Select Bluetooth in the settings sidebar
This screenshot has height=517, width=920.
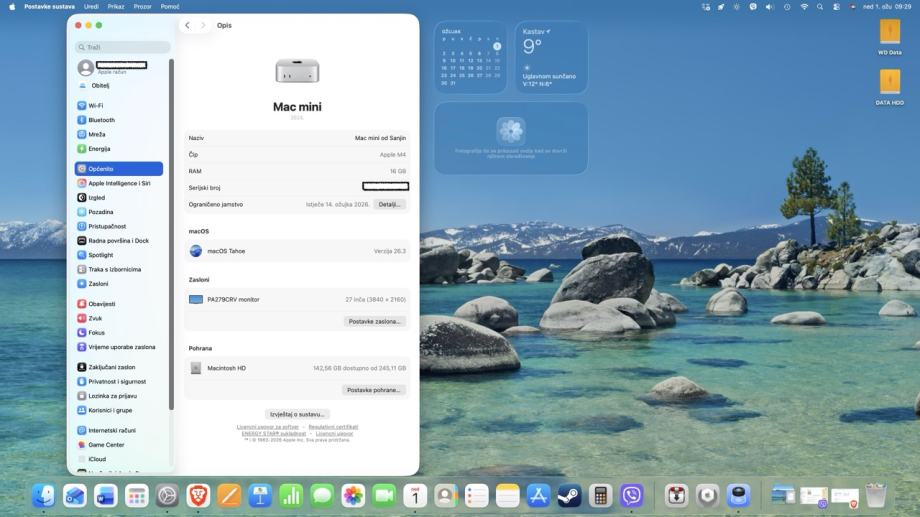click(101, 120)
